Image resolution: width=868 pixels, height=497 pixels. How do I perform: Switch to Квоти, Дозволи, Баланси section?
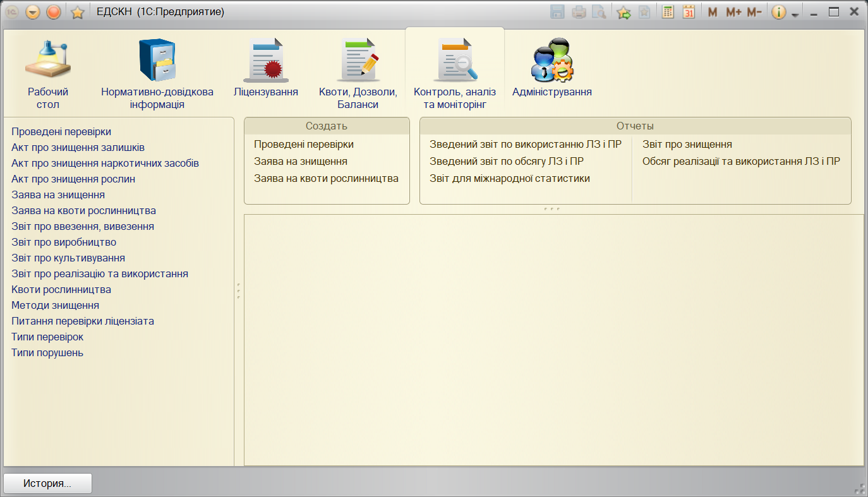[x=358, y=73]
